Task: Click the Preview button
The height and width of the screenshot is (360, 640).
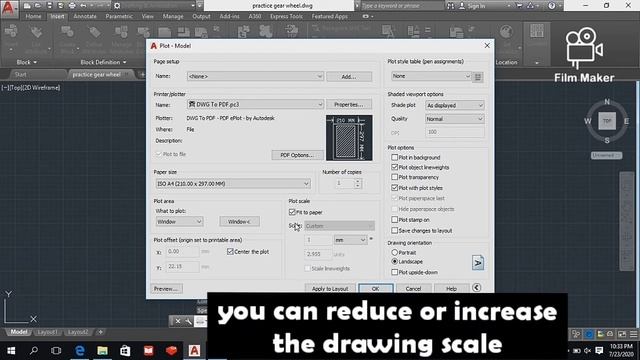Action: [x=167, y=289]
